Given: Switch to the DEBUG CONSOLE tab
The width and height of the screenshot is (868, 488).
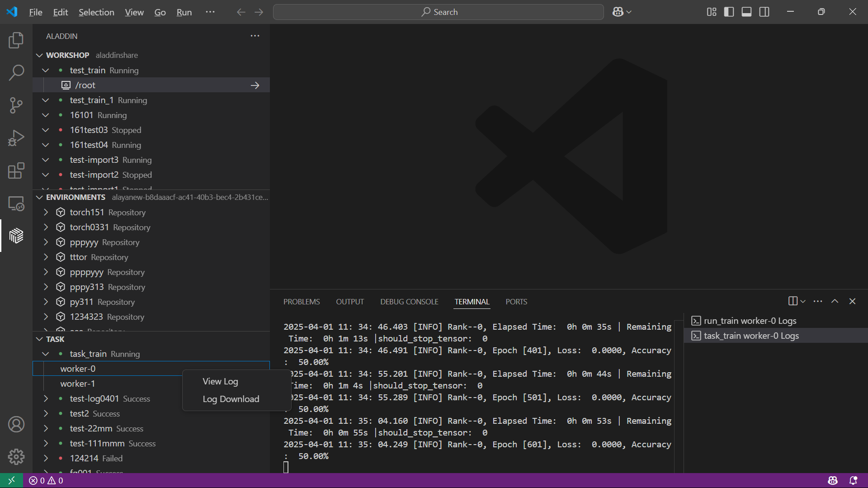Looking at the screenshot, I should pyautogui.click(x=409, y=302).
